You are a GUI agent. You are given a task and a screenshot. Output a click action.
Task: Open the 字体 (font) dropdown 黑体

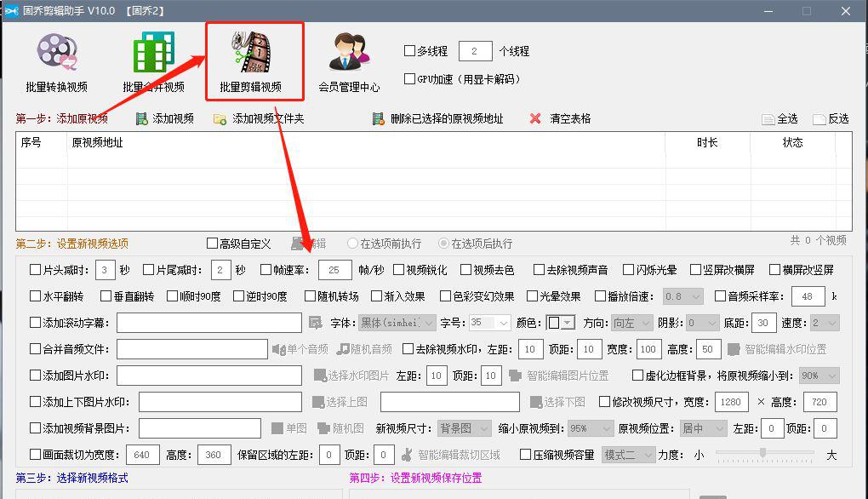tap(397, 323)
